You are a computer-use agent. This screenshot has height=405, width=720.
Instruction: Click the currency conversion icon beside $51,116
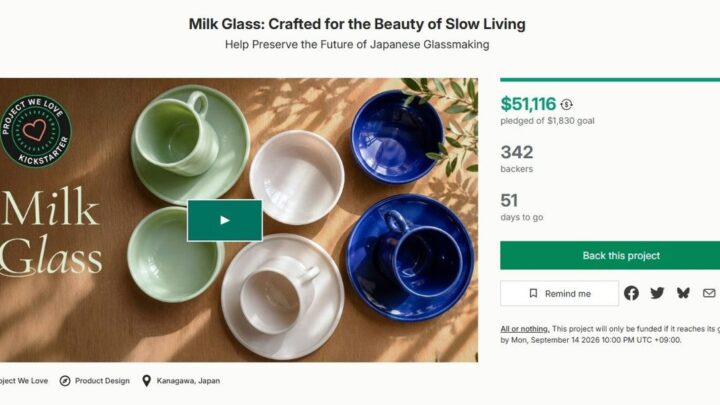tap(566, 105)
